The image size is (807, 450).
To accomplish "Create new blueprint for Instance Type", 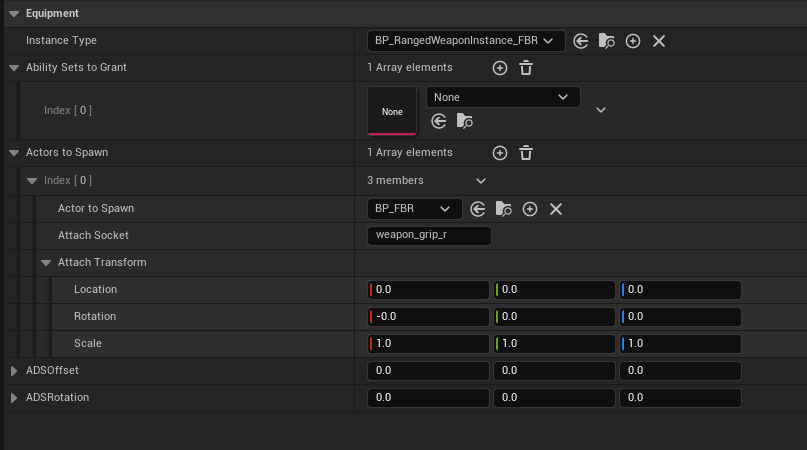I will click(633, 41).
